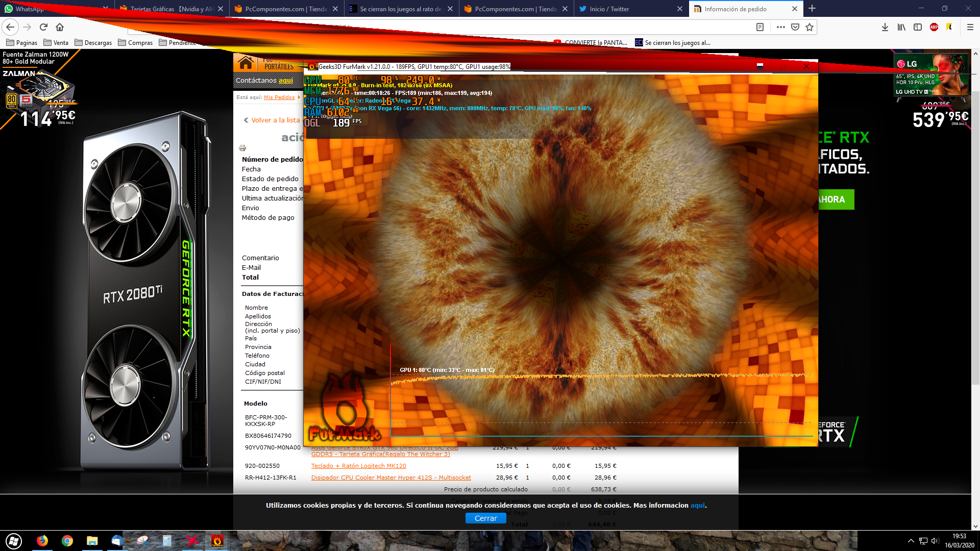
Task: Open the Descargas bookmarks folder
Action: (x=93, y=43)
